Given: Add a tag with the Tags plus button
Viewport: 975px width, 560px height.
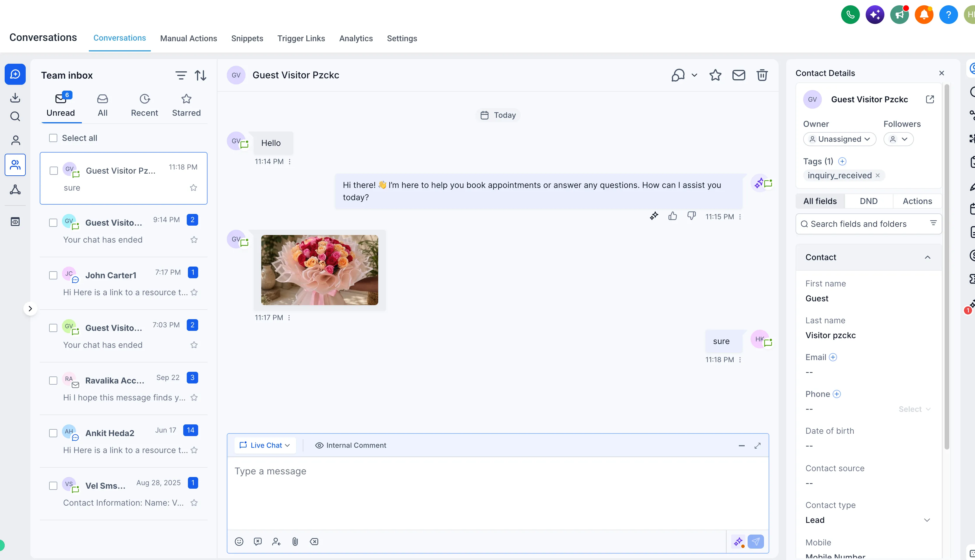Looking at the screenshot, I should tap(842, 161).
